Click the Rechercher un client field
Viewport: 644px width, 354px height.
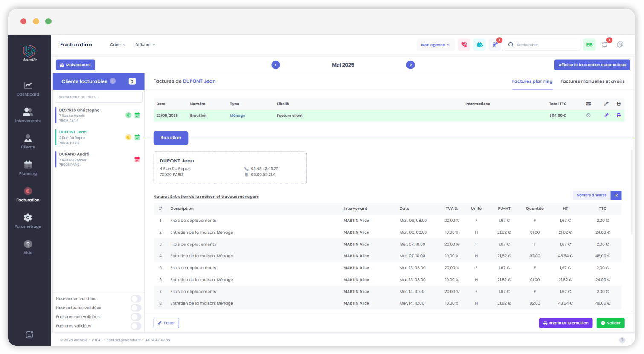[99, 97]
